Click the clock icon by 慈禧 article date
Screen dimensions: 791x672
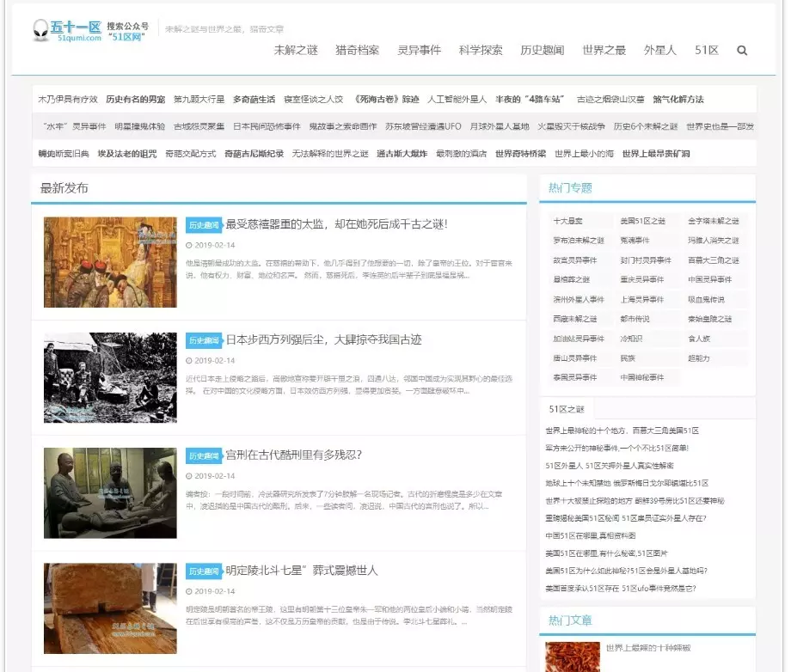[x=188, y=246]
